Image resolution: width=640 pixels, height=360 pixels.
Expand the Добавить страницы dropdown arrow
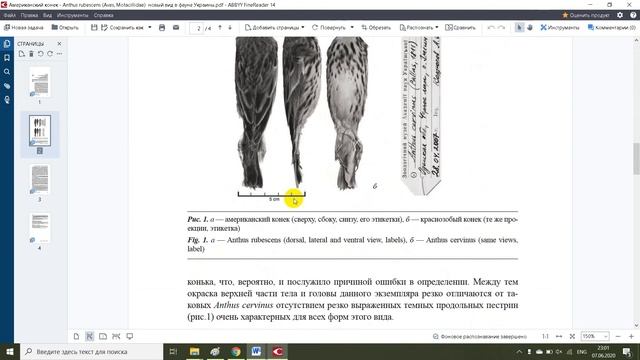pos(303,28)
